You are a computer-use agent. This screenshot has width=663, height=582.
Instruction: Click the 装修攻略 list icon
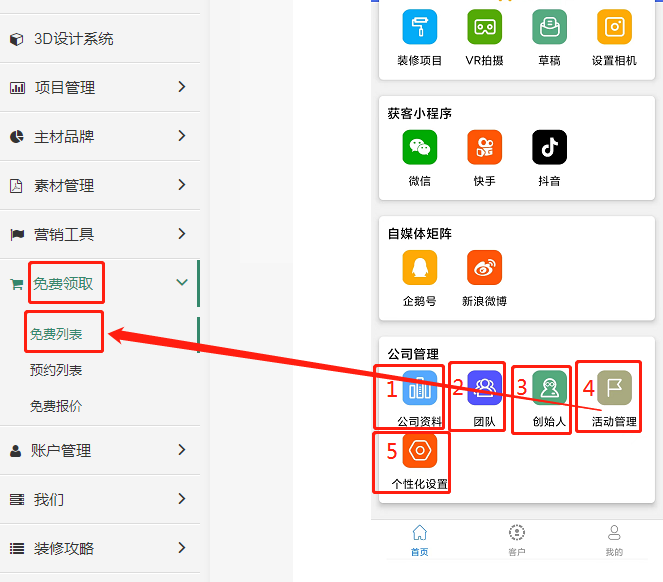point(17,549)
